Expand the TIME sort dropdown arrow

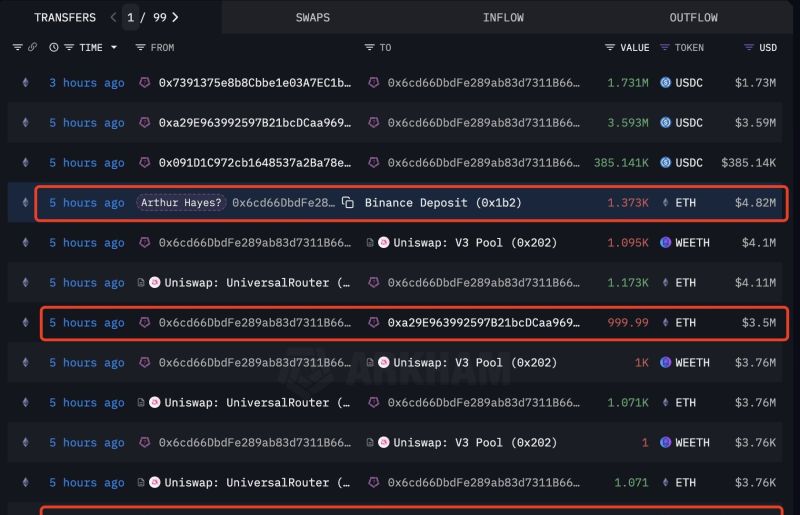(x=114, y=47)
